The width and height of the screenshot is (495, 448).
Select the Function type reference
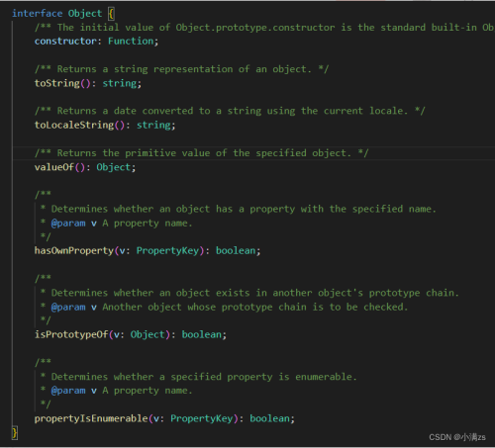click(131, 42)
